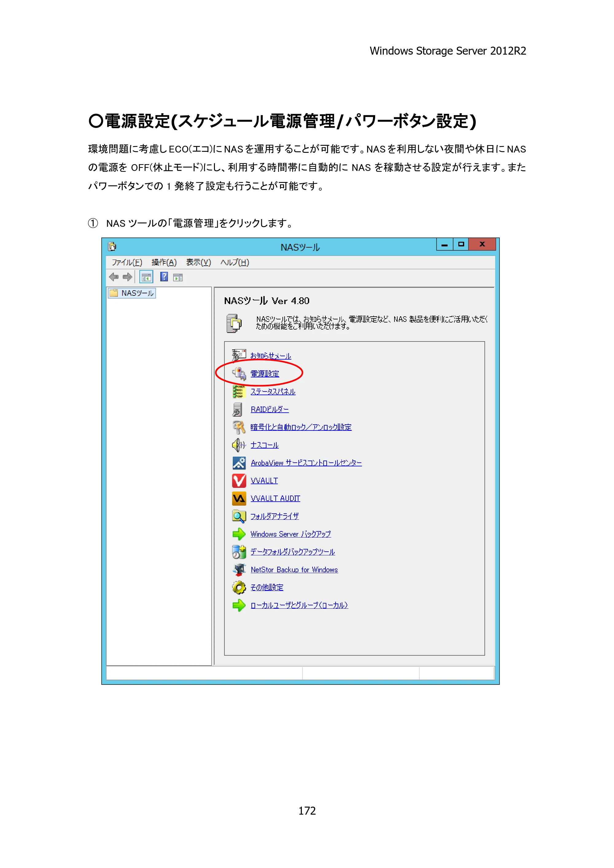Screen dimensions: 614x868
Task: Open データフォルダバックアップツール link
Action: coord(293,552)
